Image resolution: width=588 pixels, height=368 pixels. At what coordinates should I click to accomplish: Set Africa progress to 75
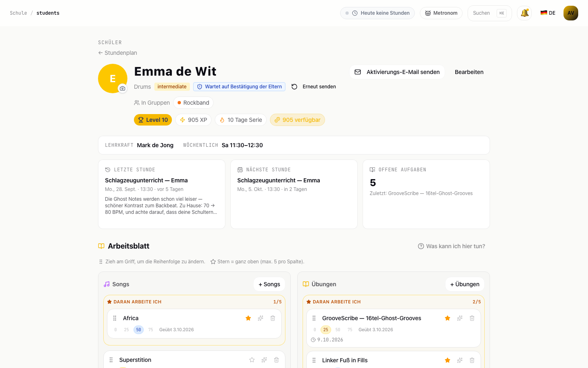point(151,330)
